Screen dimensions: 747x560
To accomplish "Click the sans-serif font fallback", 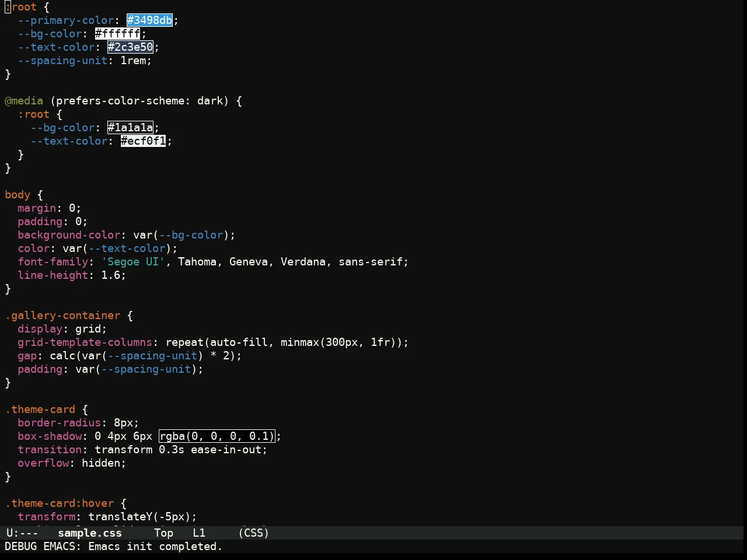I will tap(371, 262).
